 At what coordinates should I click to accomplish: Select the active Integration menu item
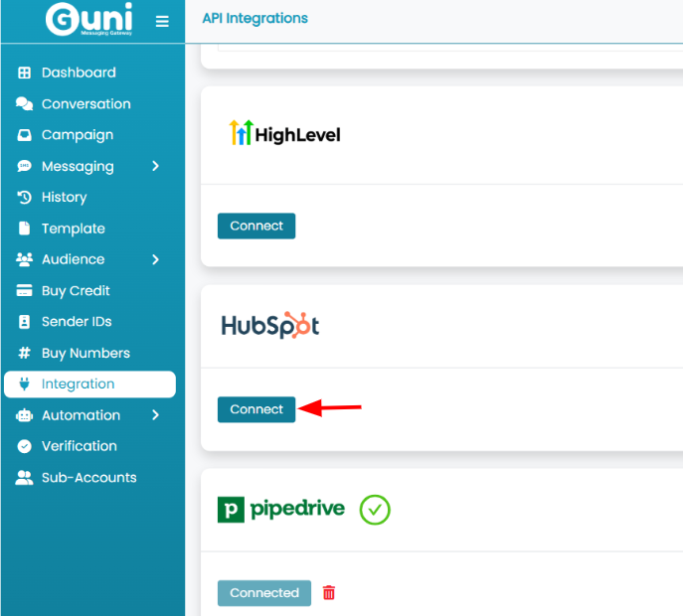coord(89,384)
